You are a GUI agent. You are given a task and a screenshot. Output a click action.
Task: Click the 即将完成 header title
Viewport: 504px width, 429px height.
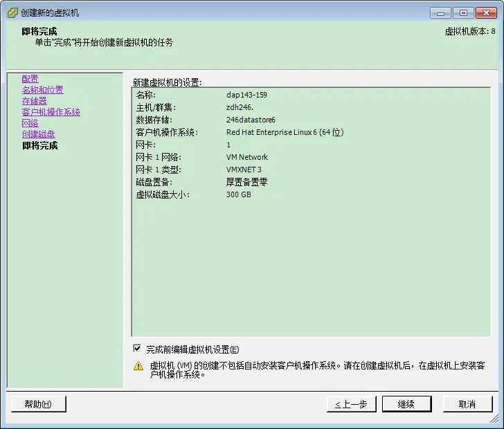[39, 31]
